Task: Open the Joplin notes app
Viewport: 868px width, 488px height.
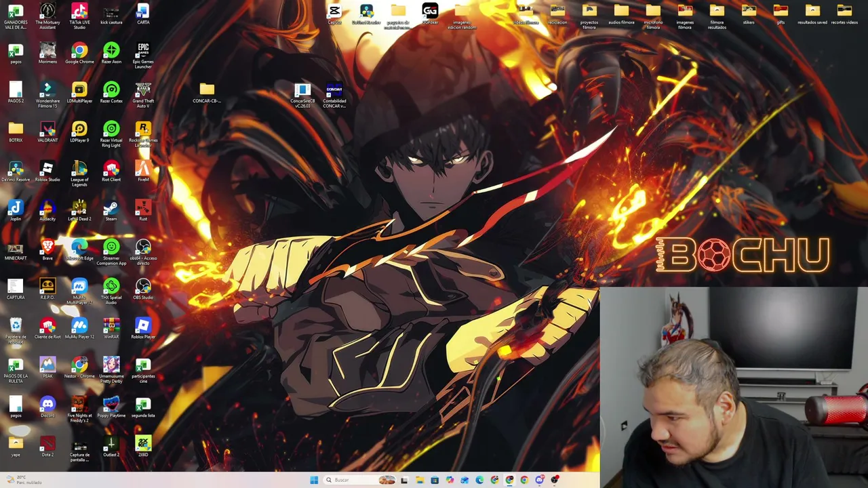Action: point(16,211)
